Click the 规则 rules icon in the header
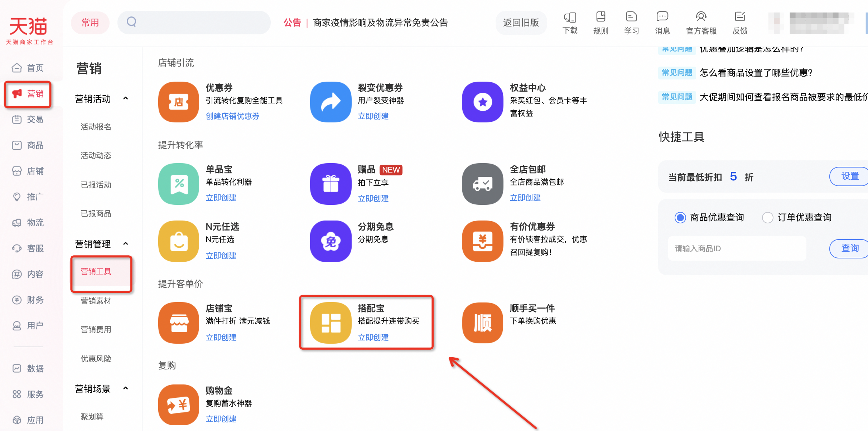This screenshot has width=868, height=431. (601, 17)
